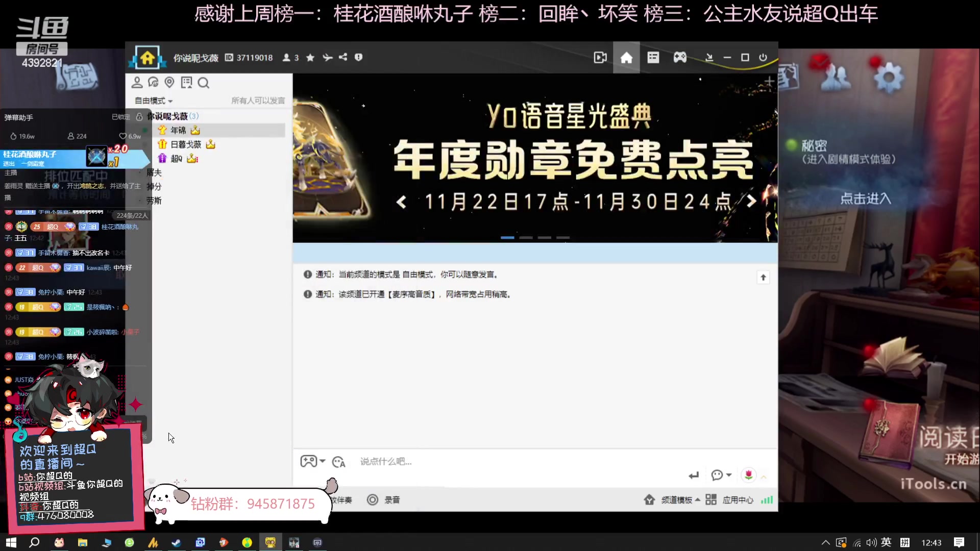Select the second banner page indicator
Image resolution: width=980 pixels, height=551 pixels.
point(526,238)
